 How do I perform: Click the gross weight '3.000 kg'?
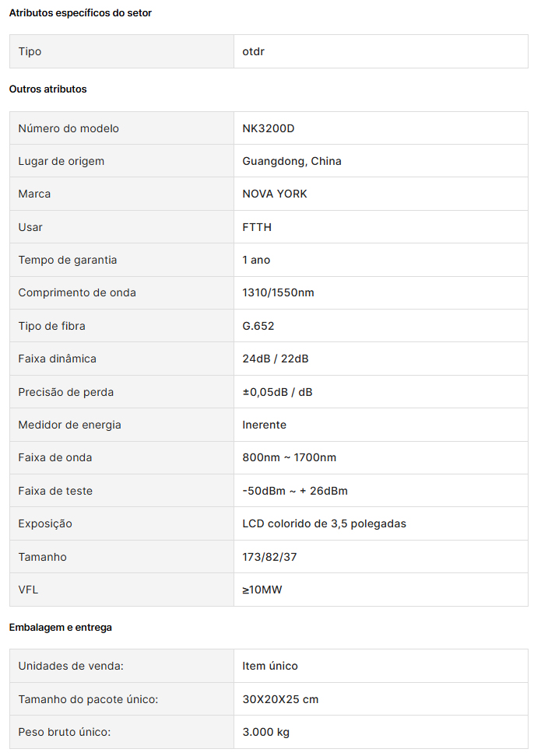[x=265, y=732]
